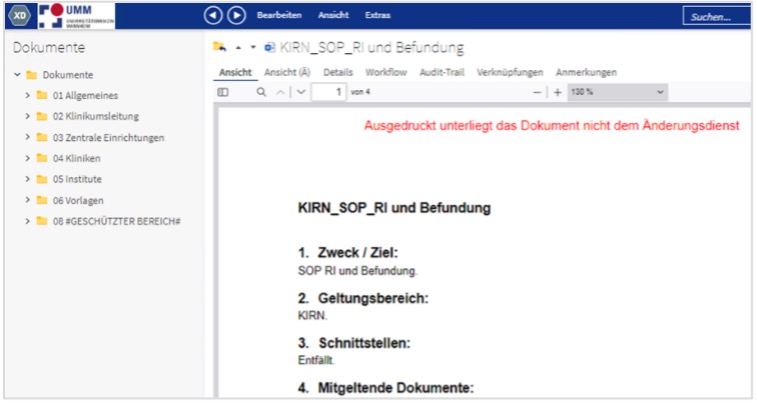
Task: Click the text 'Entfällt.'
Action: pos(316,360)
